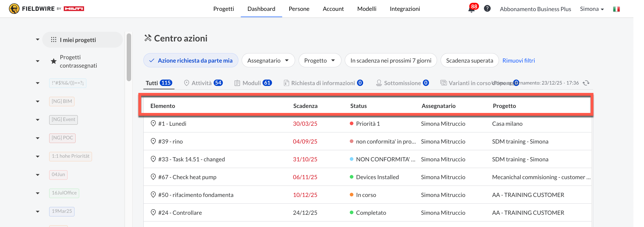Toggle the 'Azione richiesta da parte mia' filter
This screenshot has width=644, height=227.
pos(191,60)
